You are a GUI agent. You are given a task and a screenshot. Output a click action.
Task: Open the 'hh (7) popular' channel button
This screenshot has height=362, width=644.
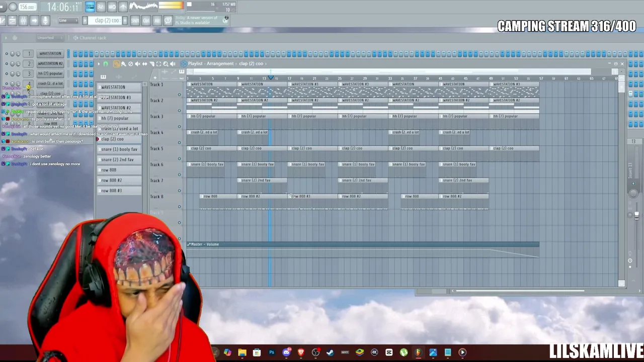[50, 73]
